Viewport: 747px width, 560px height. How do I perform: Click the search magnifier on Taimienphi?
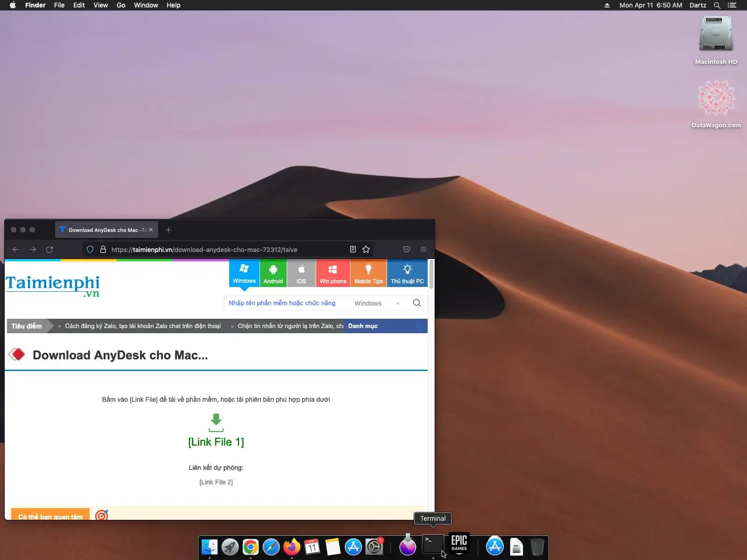[x=417, y=303]
